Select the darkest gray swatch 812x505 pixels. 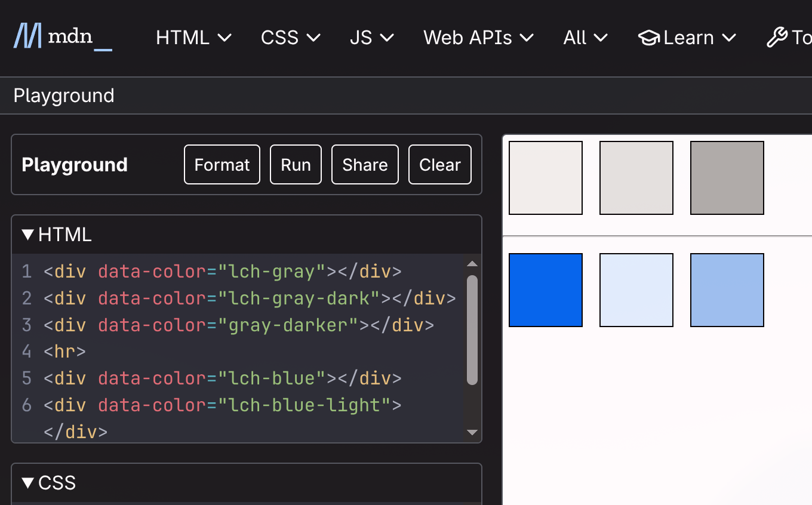[x=727, y=178]
